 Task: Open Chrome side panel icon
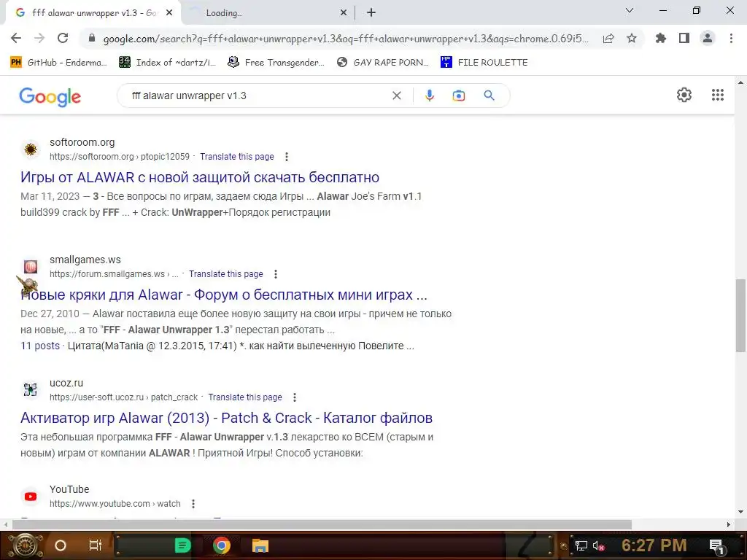click(x=684, y=38)
